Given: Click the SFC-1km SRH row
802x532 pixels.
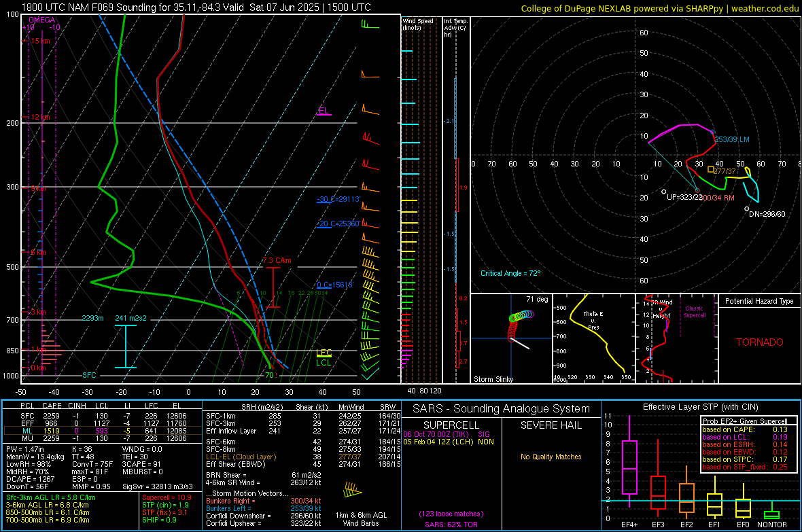Looking at the screenshot, I should [x=303, y=416].
